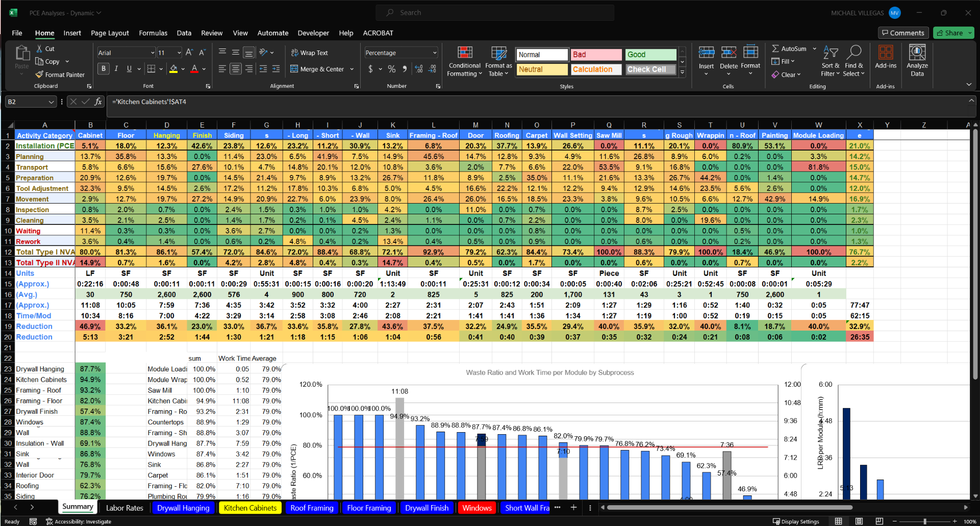980x526 pixels.
Task: Open the Formulas ribbon tab
Action: pos(153,33)
